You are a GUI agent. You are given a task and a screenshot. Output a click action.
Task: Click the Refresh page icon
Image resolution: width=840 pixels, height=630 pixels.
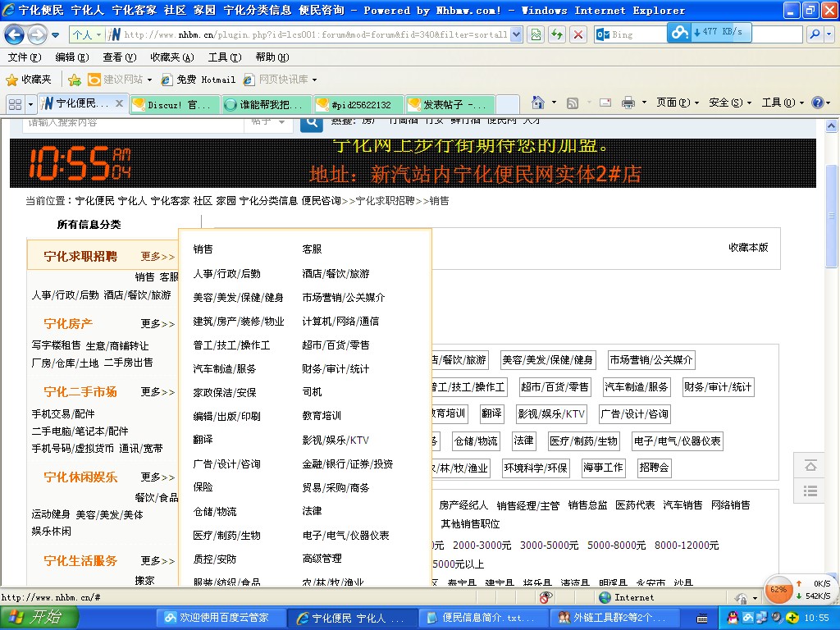(x=557, y=34)
